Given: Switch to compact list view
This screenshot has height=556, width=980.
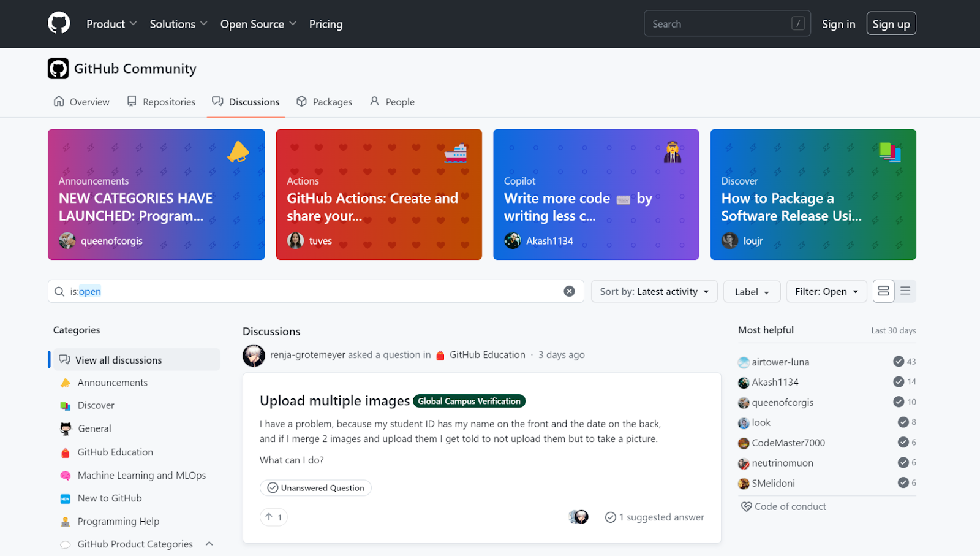Looking at the screenshot, I should 905,291.
